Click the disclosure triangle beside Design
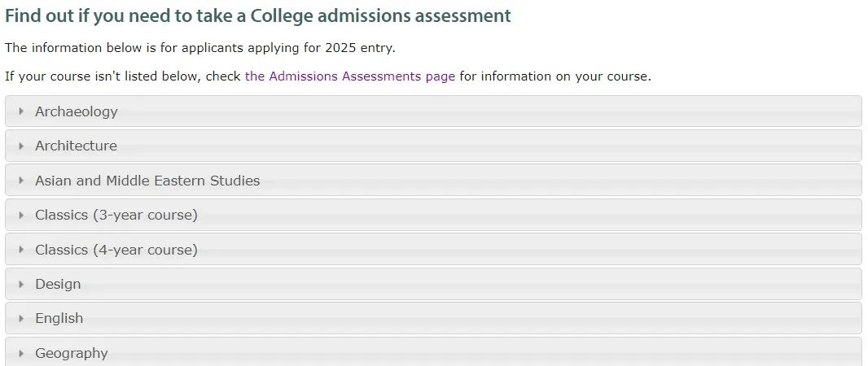Viewport: 868px width, 366px height. [21, 284]
